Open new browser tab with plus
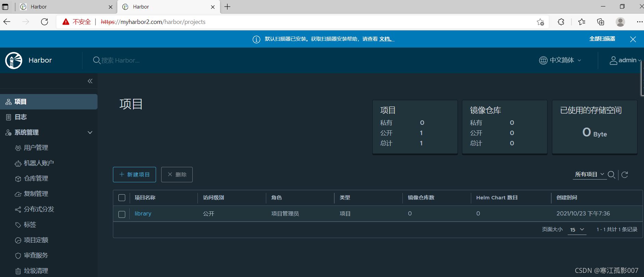Screen dimensions: 644x277 [228, 7]
